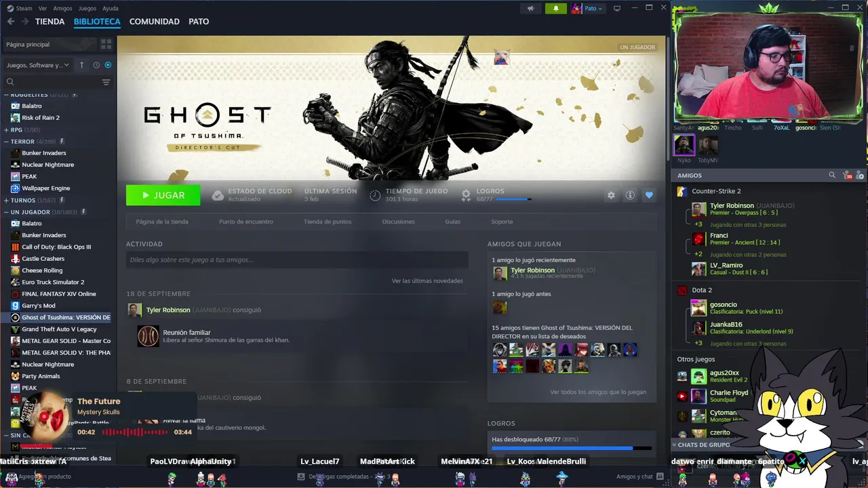Screen dimensions: 868x488
Task: Click the play time clock icon
Action: pyautogui.click(x=375, y=195)
